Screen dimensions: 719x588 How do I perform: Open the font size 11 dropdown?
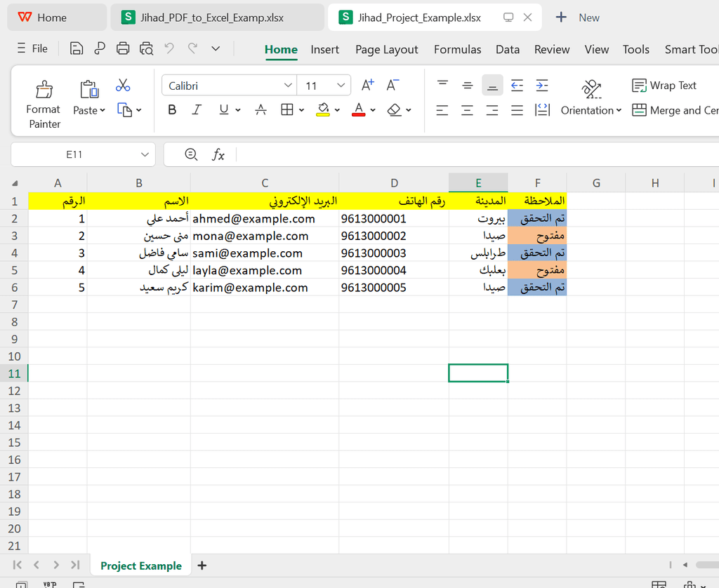(341, 86)
